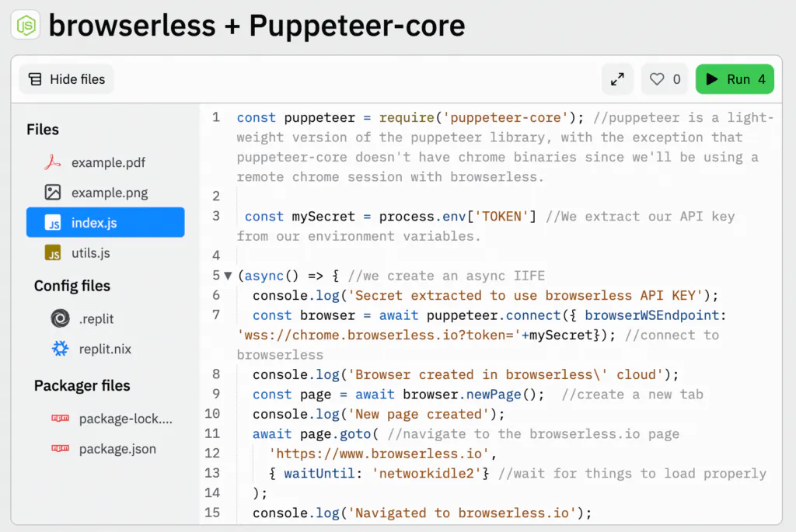Click the Config files section heading
The image size is (796, 532).
pos(72,286)
